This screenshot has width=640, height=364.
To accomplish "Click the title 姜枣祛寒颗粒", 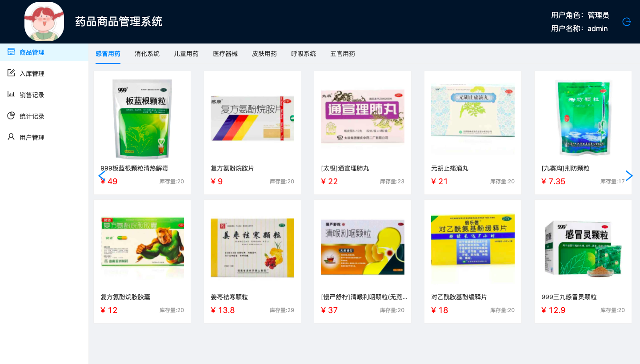I will pos(229,297).
